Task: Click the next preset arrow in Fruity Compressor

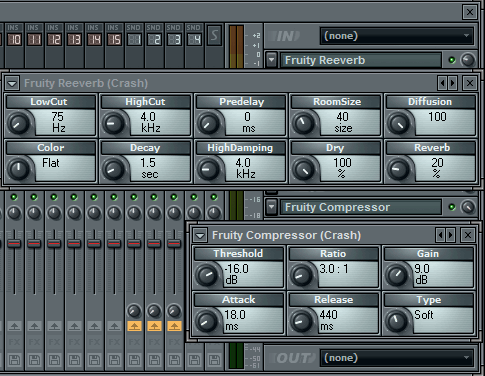Action: coord(450,235)
